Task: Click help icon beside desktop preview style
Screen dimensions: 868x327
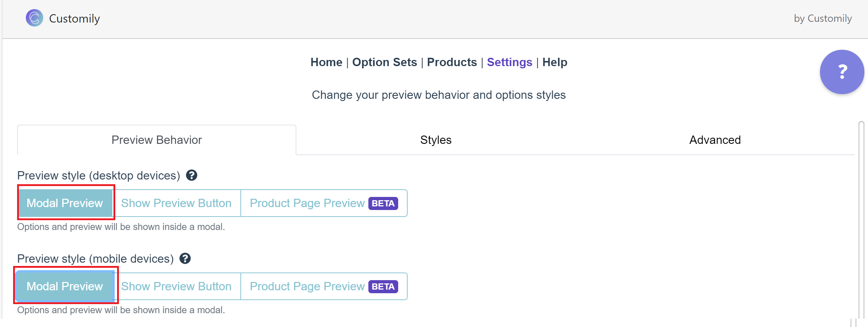Action: (192, 175)
